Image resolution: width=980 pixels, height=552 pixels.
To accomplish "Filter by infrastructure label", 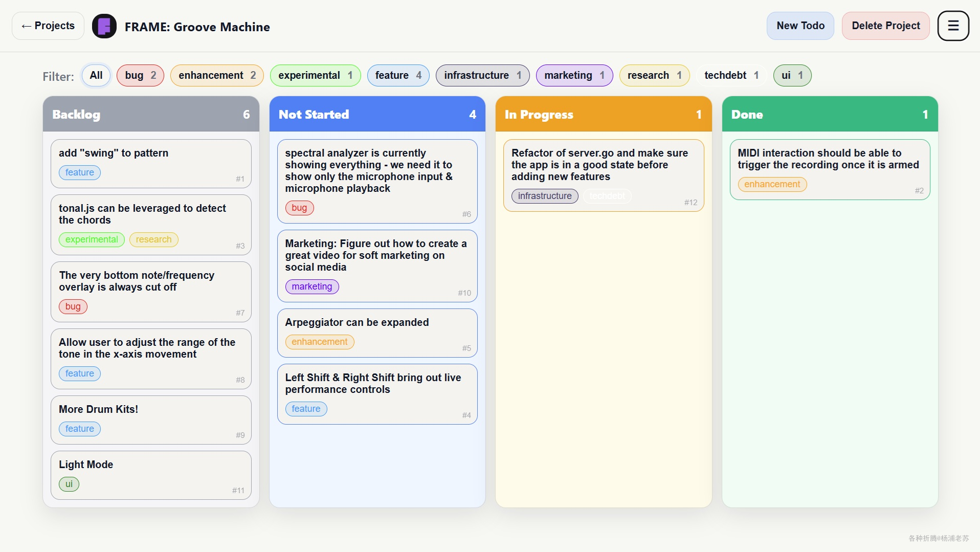I will pos(482,75).
